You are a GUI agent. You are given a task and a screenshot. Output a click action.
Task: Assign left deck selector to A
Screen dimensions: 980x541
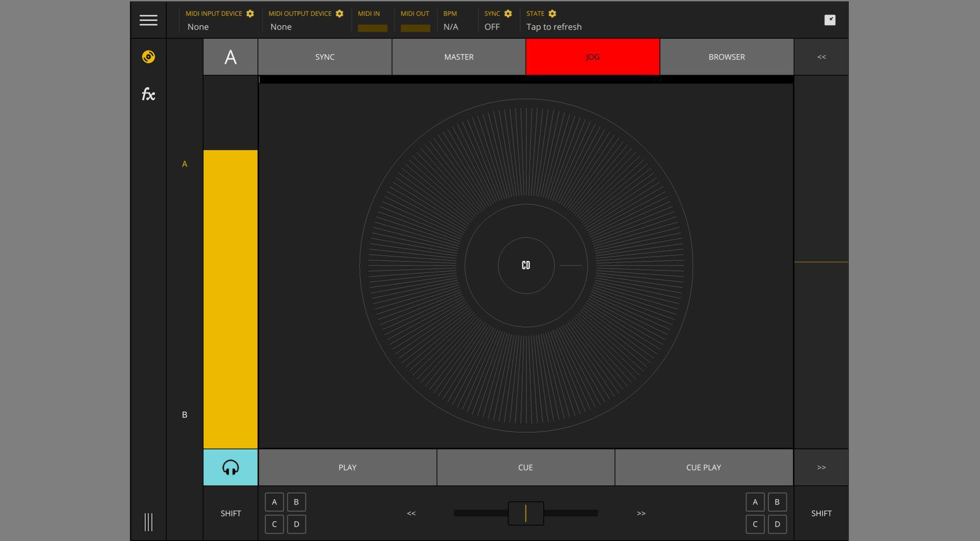274,502
